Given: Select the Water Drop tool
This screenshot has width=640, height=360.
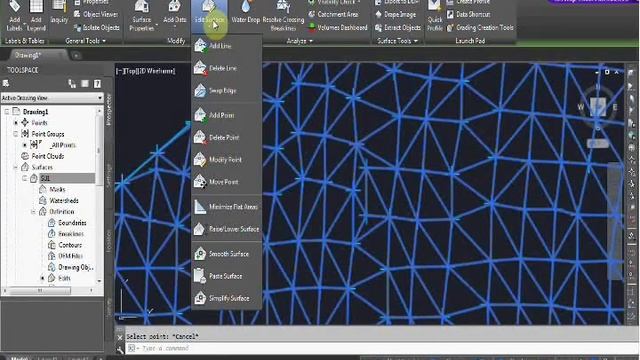Looking at the screenshot, I should click(245, 12).
